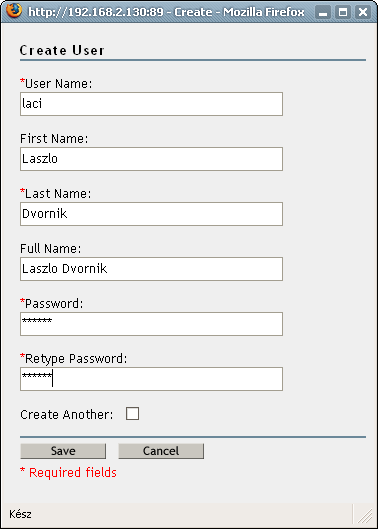
Task: Click the Kész status bar text
Action: 20,514
